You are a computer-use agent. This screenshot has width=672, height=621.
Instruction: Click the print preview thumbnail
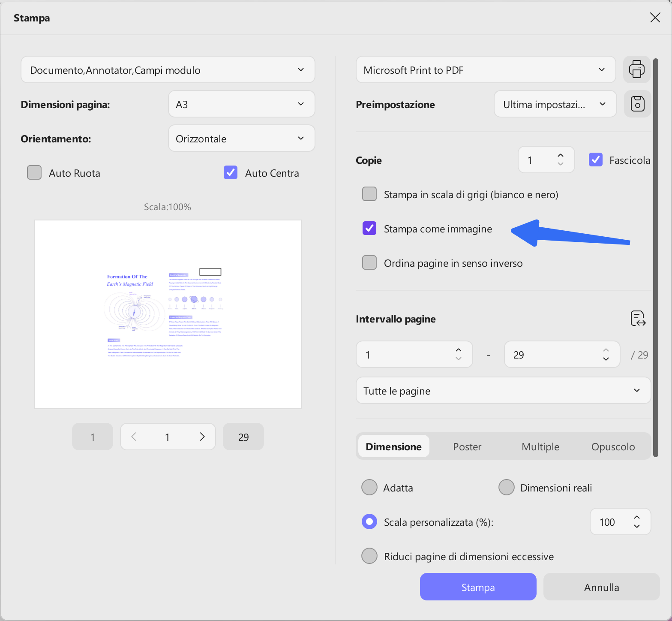[168, 314]
